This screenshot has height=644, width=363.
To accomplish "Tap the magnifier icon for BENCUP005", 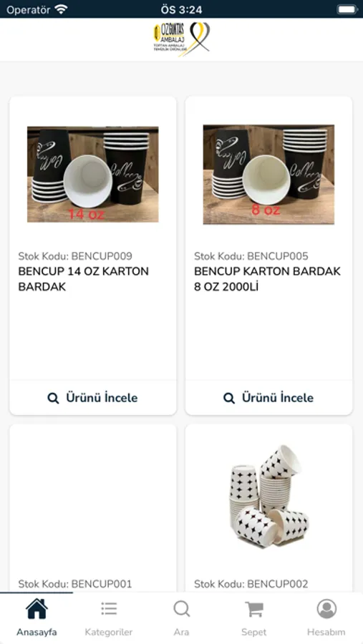I will tap(229, 398).
